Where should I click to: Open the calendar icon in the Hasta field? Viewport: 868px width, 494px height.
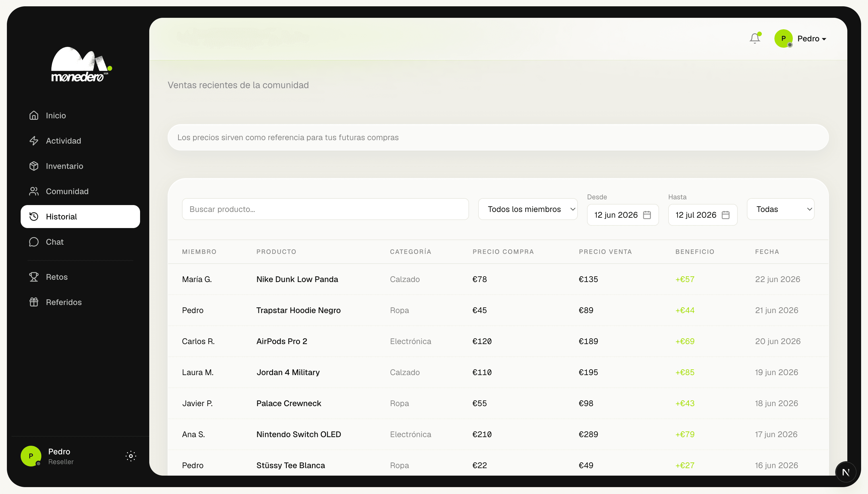point(726,215)
